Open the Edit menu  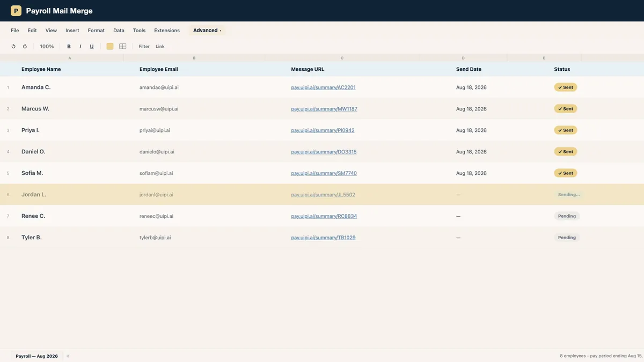point(32,31)
